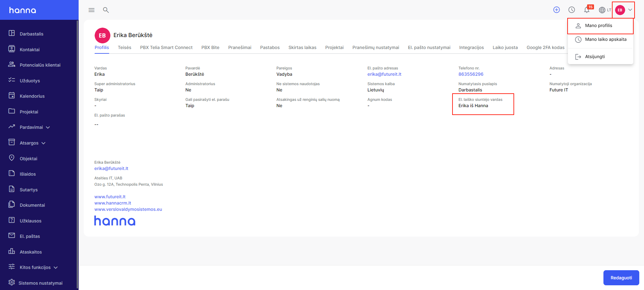Screen dimensions: 644x290
Task: Click the plus create-new icon
Action: coord(557,10)
